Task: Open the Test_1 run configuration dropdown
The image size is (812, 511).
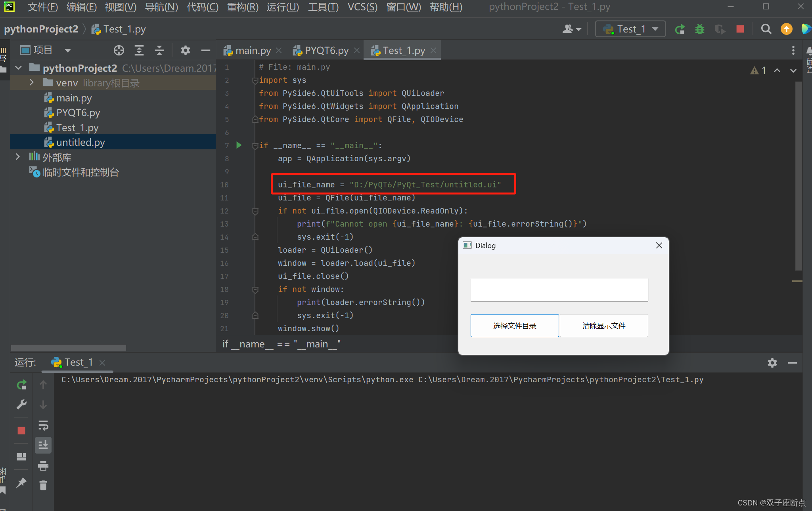Action: click(x=630, y=29)
